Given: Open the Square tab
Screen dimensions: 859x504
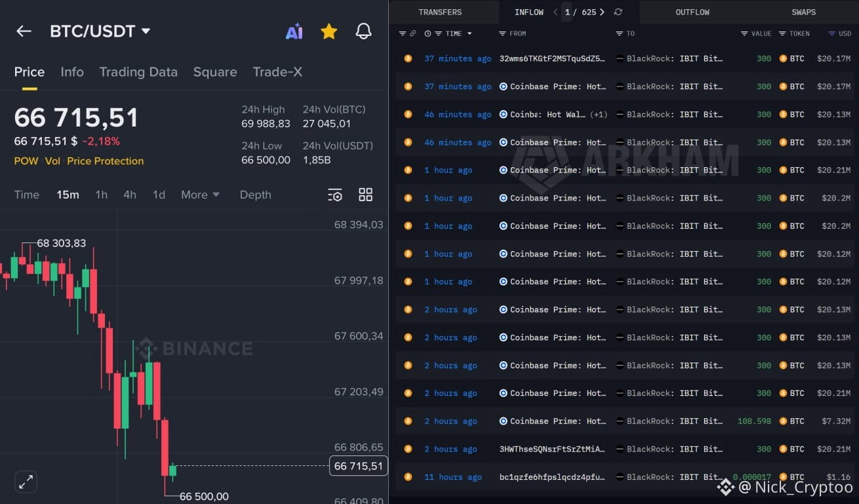Looking at the screenshot, I should tap(215, 72).
